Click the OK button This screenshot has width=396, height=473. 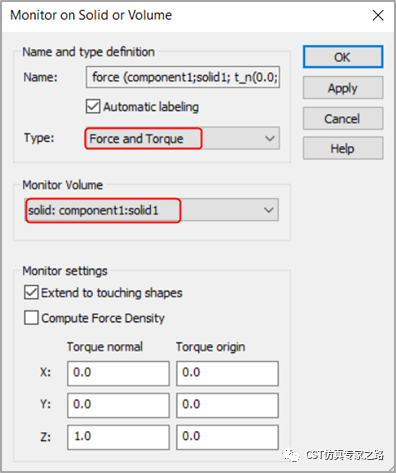click(x=343, y=57)
